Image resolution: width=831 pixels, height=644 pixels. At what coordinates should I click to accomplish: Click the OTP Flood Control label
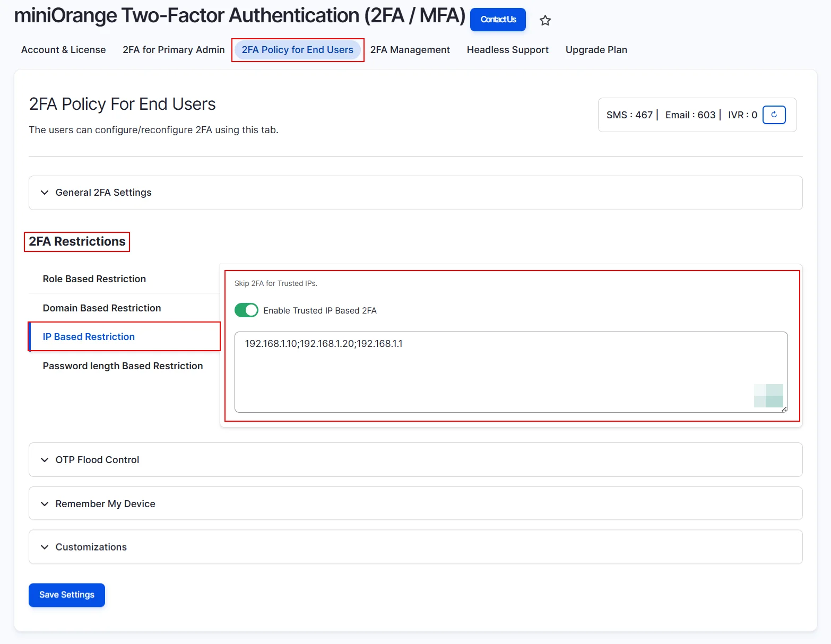(x=98, y=460)
